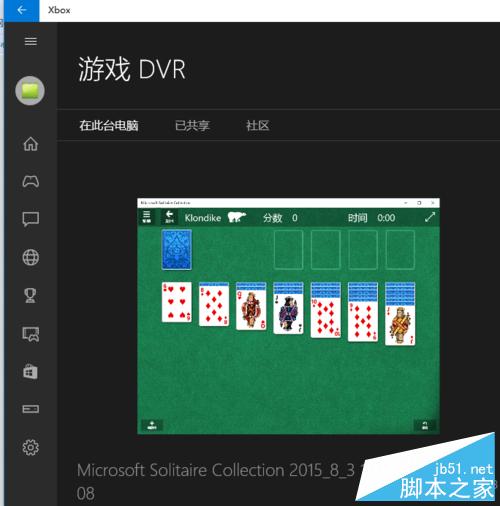
Task: Open Settings gear icon in sidebar
Action: point(31,447)
